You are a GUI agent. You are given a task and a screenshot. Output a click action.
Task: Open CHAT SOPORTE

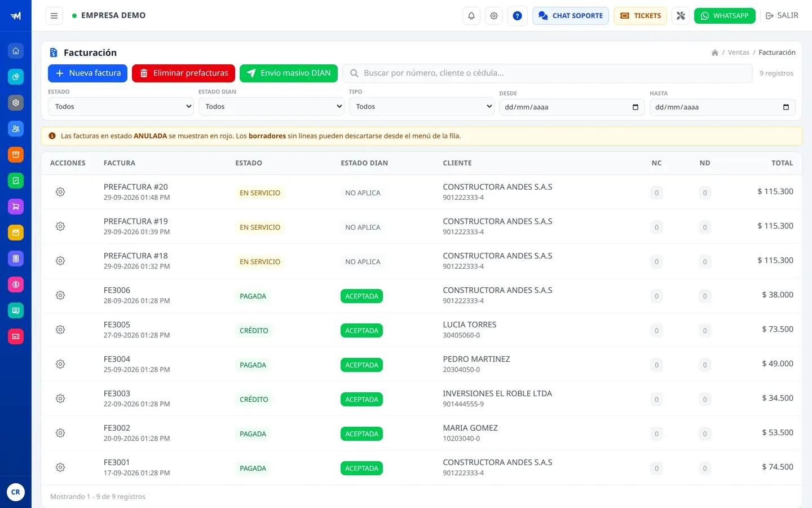point(571,16)
